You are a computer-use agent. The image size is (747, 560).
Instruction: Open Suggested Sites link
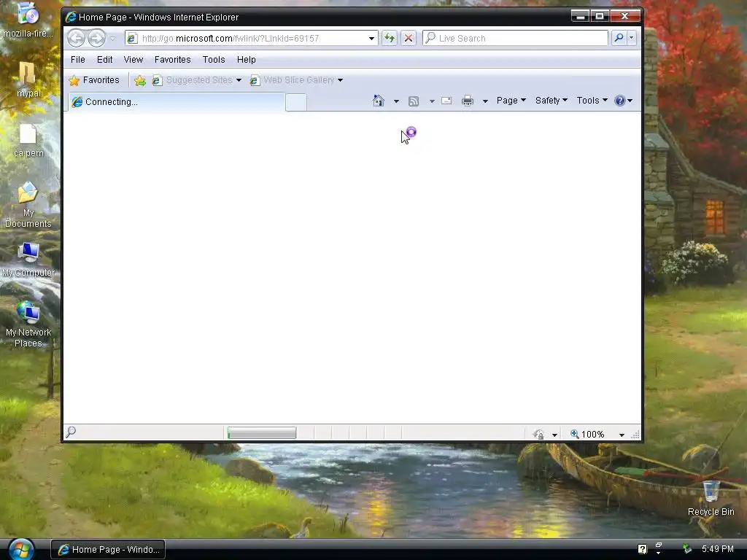click(193, 80)
